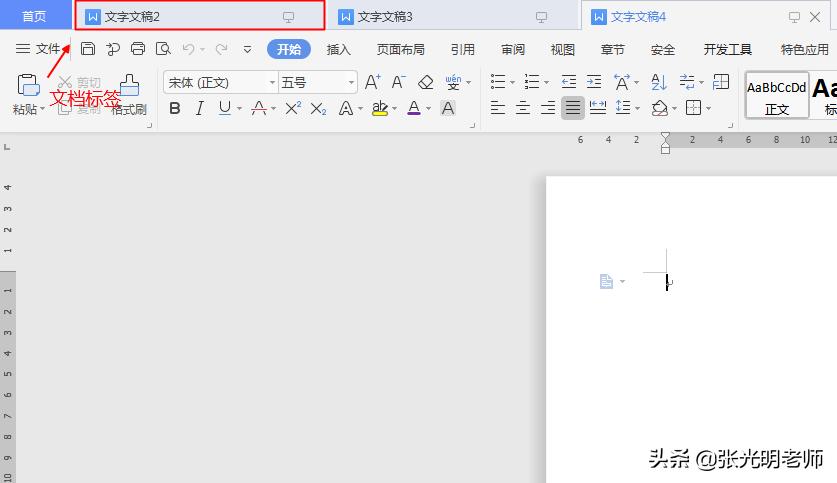The image size is (837, 483).
Task: Toggle Italic formatting
Action: point(200,108)
